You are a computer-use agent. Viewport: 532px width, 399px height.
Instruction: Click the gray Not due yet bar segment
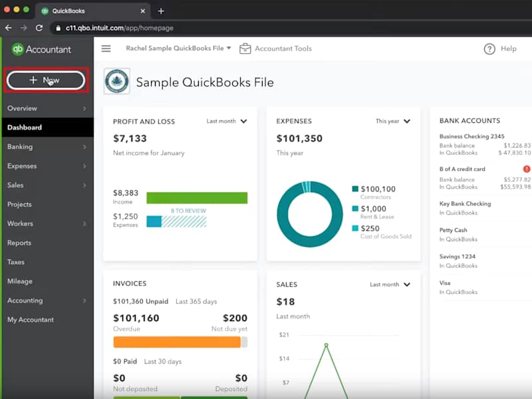[244, 342]
